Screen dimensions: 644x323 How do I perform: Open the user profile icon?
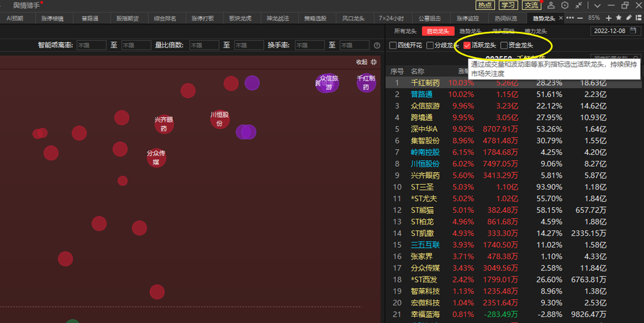point(551,5)
